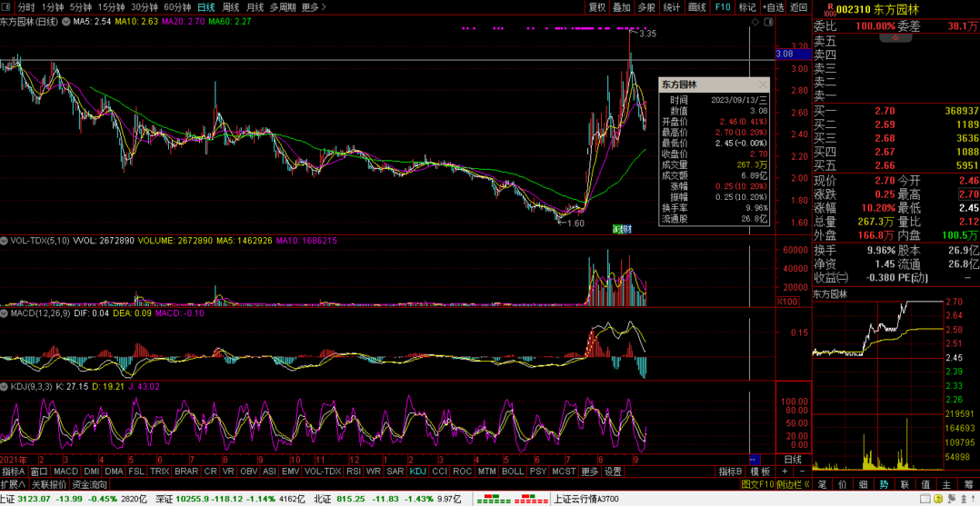Click the 日线 label at chart bottom-right
The image size is (980, 506).
click(x=793, y=459)
